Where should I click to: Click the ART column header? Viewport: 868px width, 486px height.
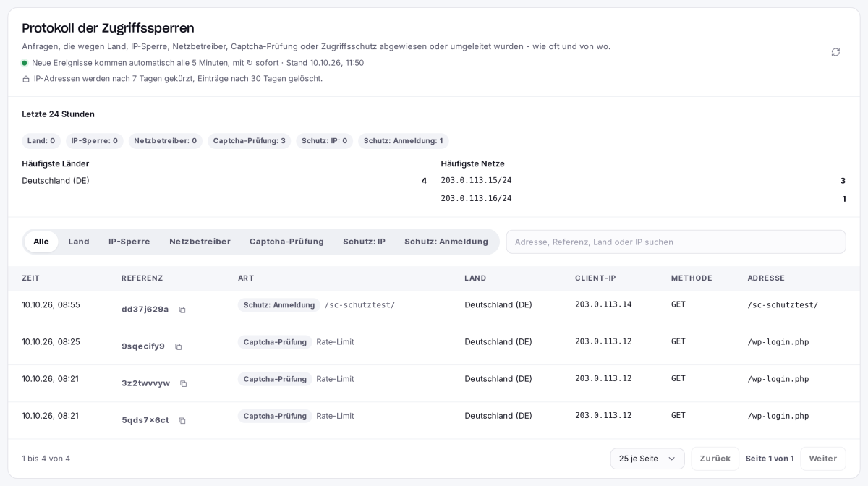[246, 278]
